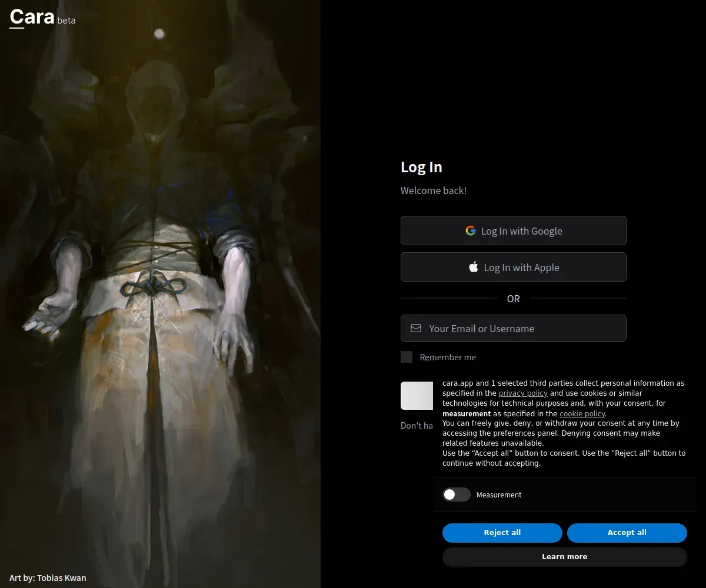This screenshot has width=706, height=588.
Task: Click the Tobias Kwan artwork image
Action: click(160, 294)
